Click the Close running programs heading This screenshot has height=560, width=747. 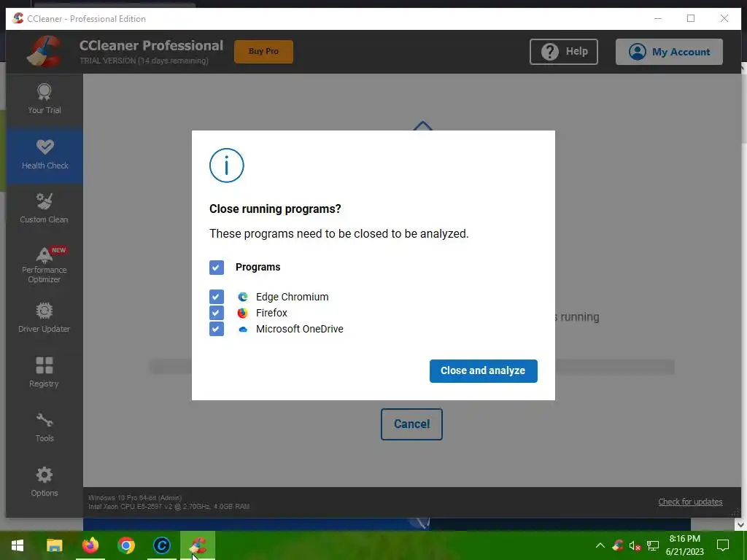tap(275, 209)
